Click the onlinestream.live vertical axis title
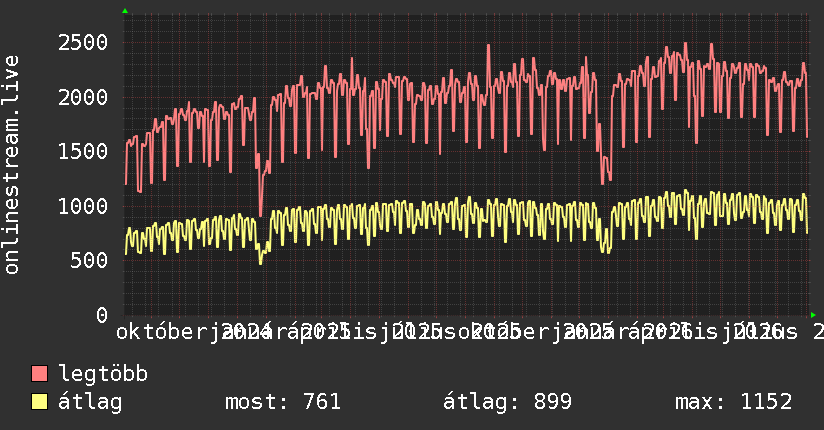Viewport: 824px width, 430px height. tap(11, 165)
